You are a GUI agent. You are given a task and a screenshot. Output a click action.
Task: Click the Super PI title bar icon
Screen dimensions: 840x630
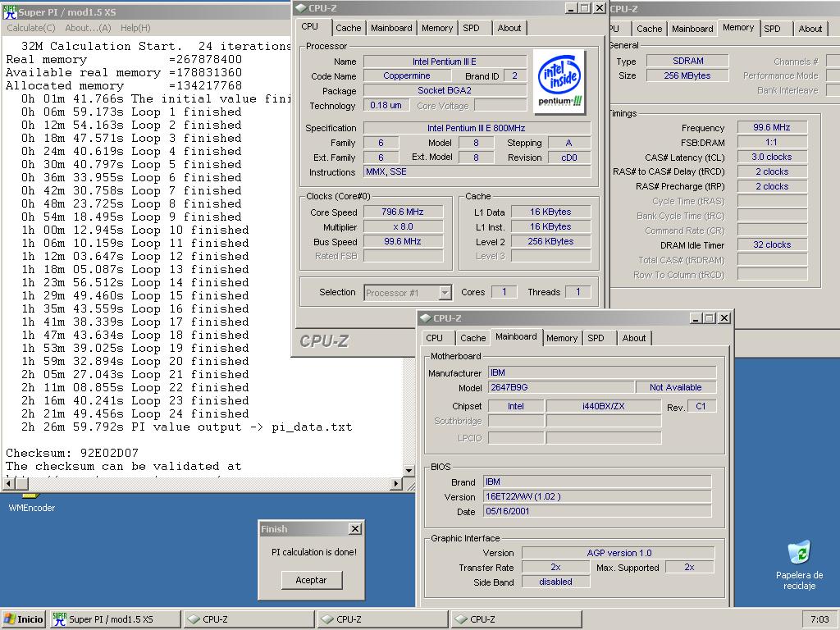click(10, 11)
